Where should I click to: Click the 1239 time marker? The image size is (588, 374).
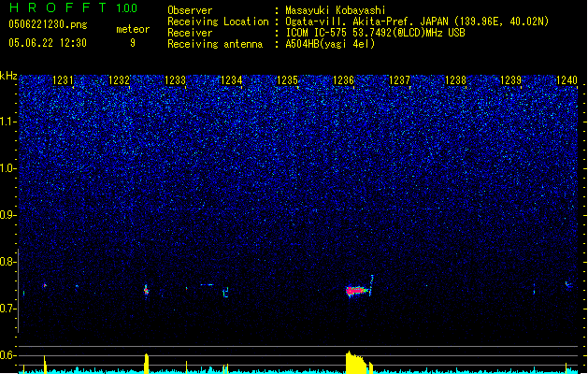[511, 80]
